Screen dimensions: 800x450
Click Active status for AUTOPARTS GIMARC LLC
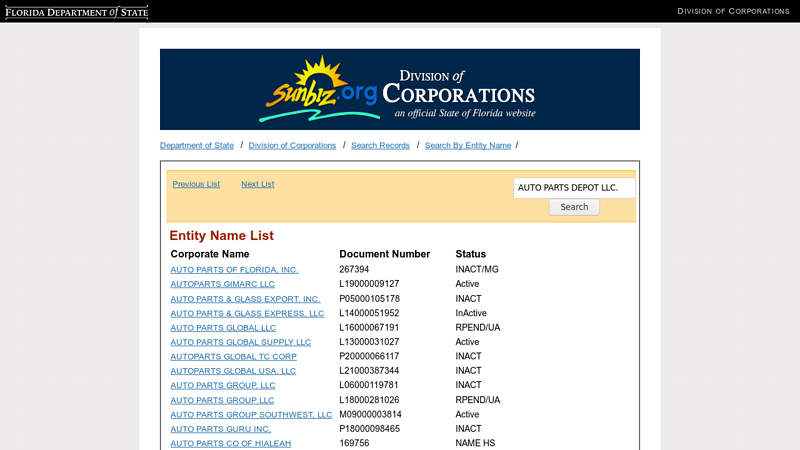click(x=467, y=284)
